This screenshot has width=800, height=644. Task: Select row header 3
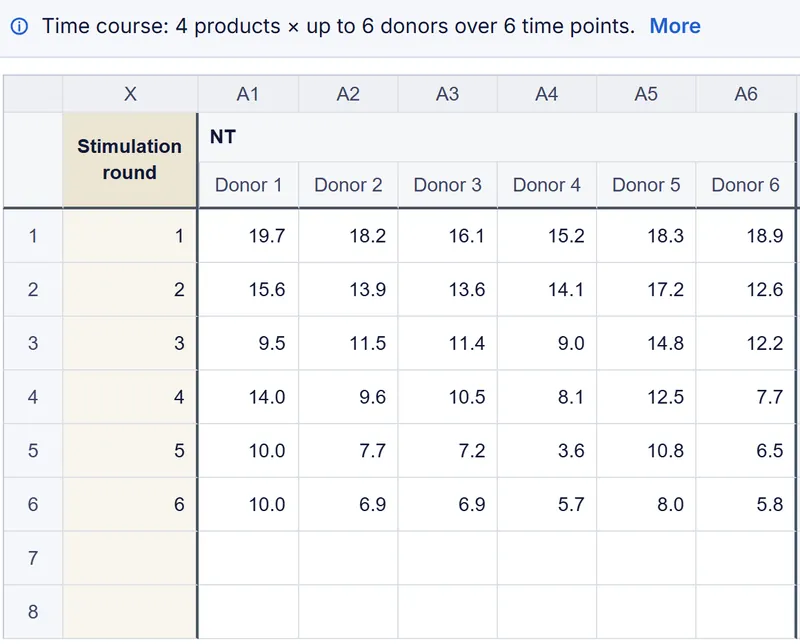tap(33, 343)
